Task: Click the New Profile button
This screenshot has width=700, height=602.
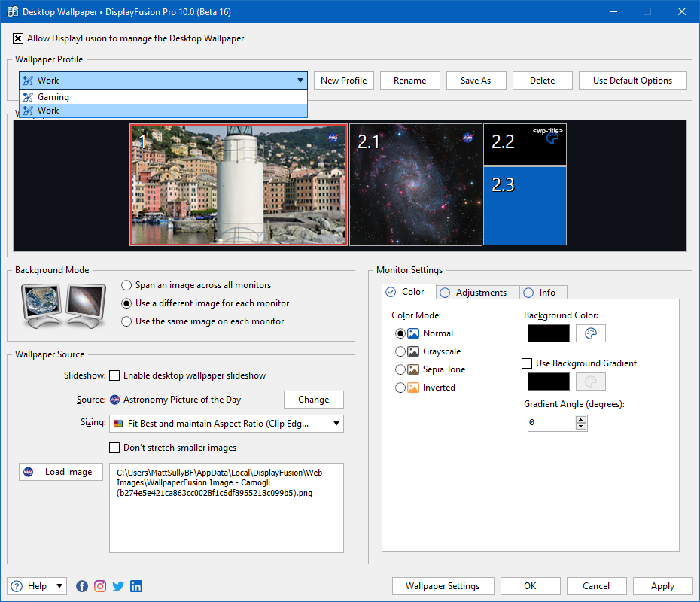Action: [344, 81]
